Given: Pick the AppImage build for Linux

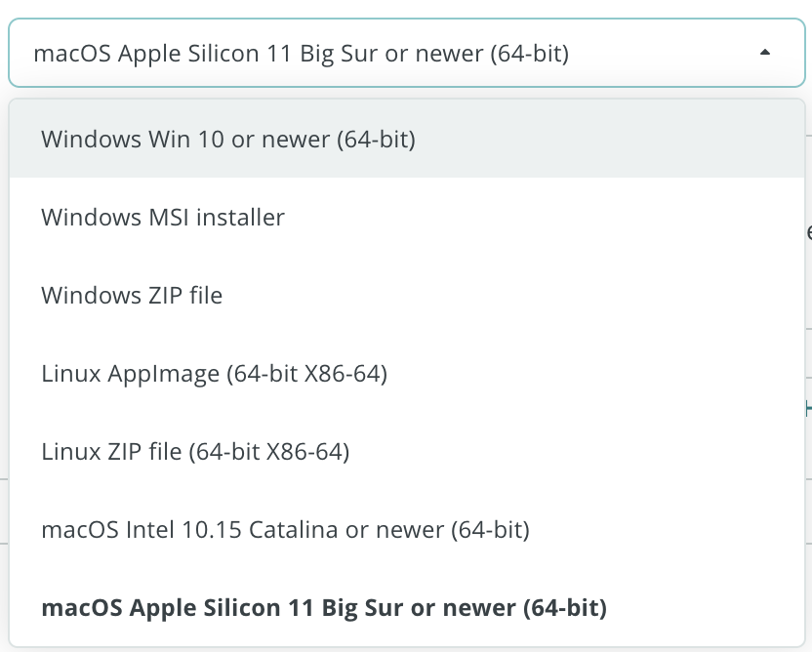Looking at the screenshot, I should point(215,373).
